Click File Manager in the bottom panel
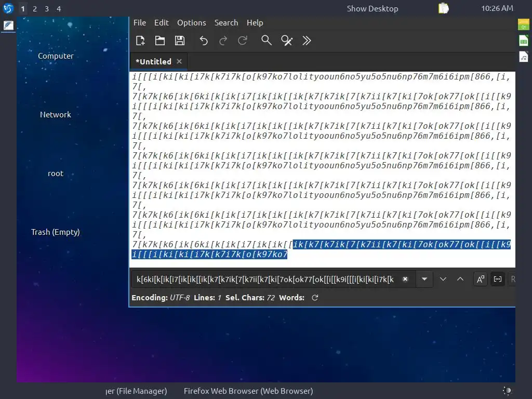The height and width of the screenshot is (399, 532). click(x=137, y=391)
